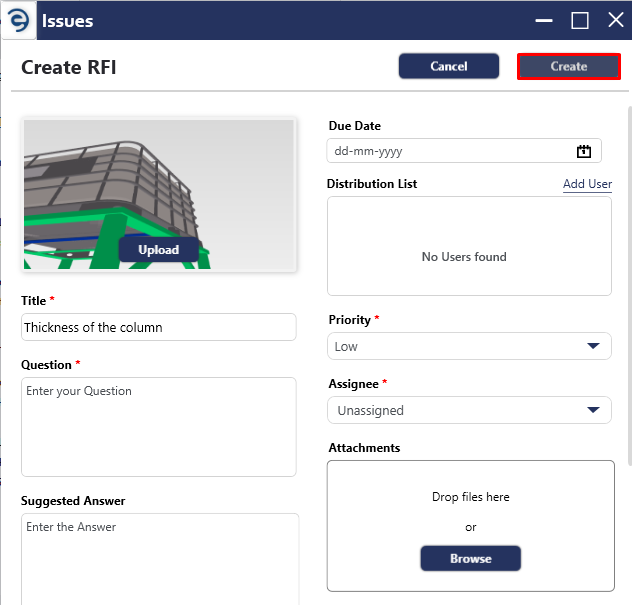The width and height of the screenshot is (632, 605).
Task: Close the Issues window
Action: (615, 20)
